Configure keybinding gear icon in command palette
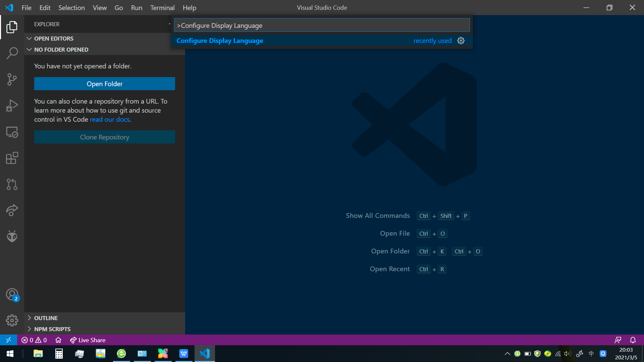Image resolution: width=644 pixels, height=362 pixels. (461, 41)
